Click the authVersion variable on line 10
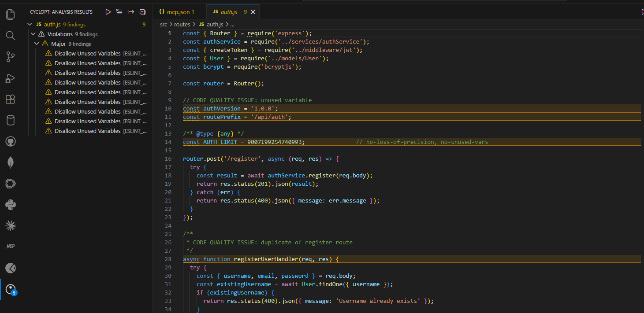The height and width of the screenshot is (313, 644). (x=222, y=109)
